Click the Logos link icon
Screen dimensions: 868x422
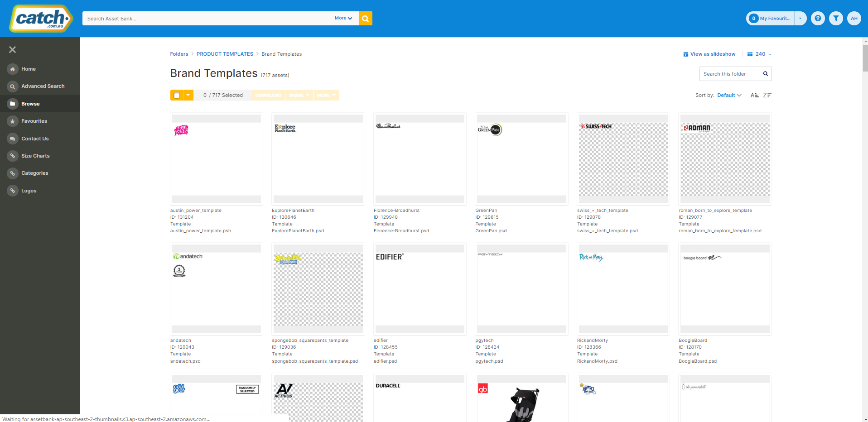13,191
